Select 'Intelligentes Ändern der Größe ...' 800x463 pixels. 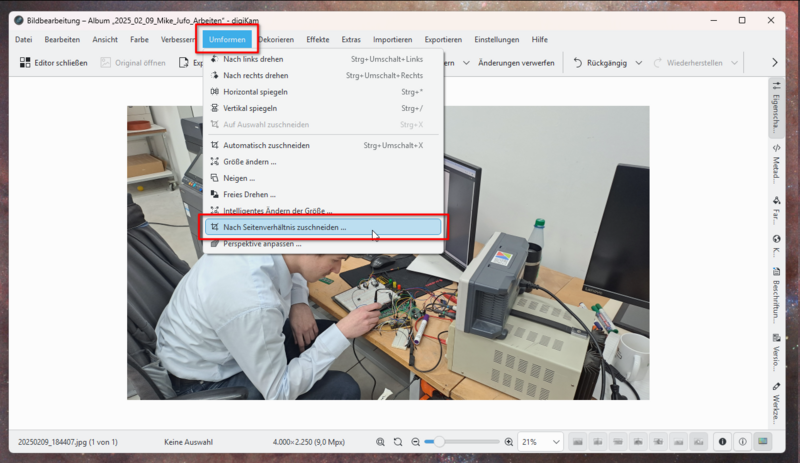click(322, 211)
